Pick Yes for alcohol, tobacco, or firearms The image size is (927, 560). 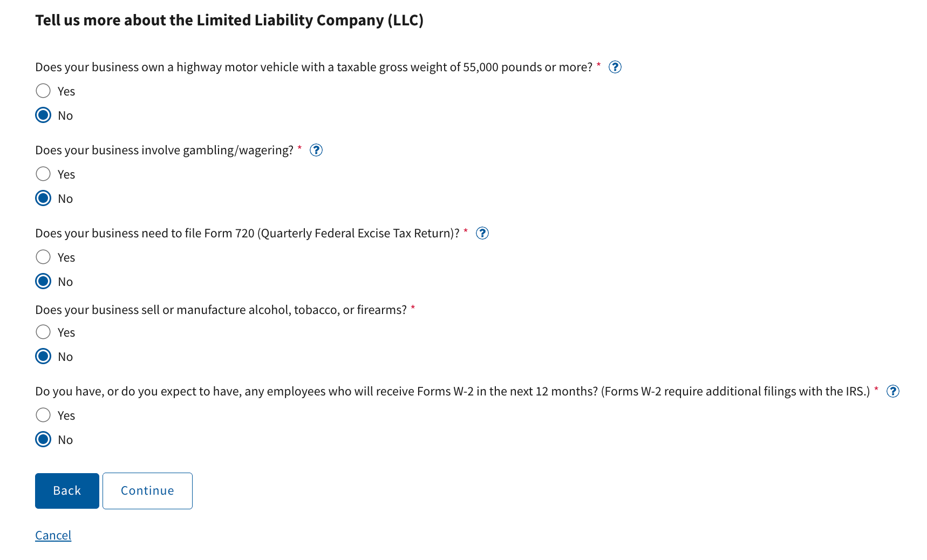[43, 332]
